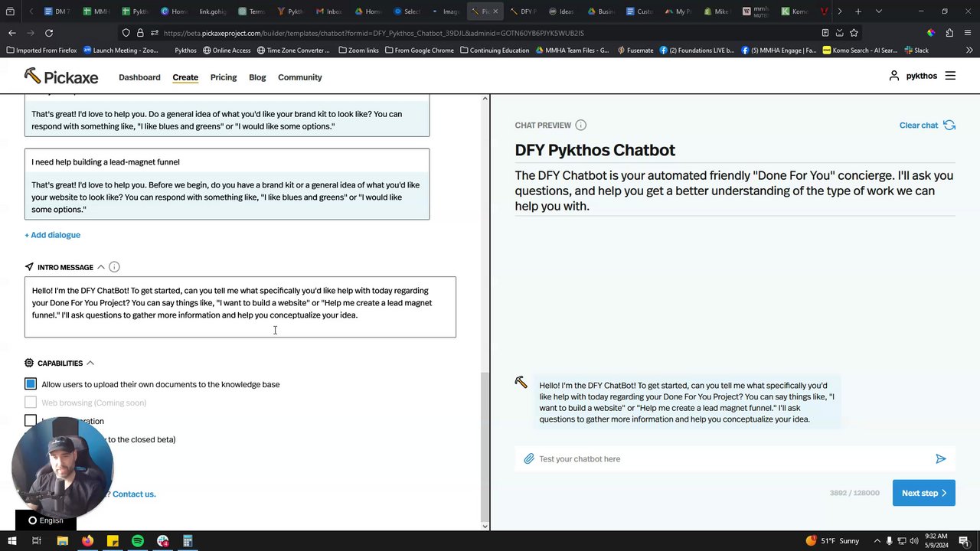Image resolution: width=980 pixels, height=551 pixels.
Task: Open the Slack bookmark
Action: [x=916, y=51]
